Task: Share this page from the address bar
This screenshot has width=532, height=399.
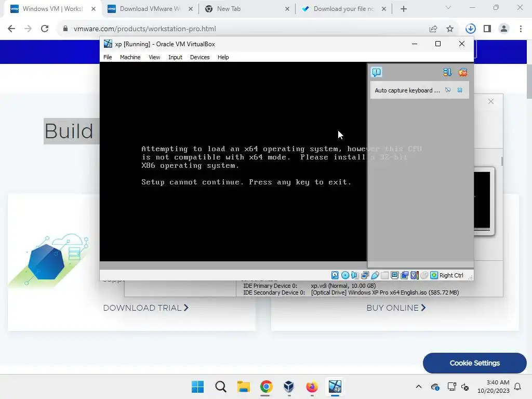Action: click(x=433, y=29)
